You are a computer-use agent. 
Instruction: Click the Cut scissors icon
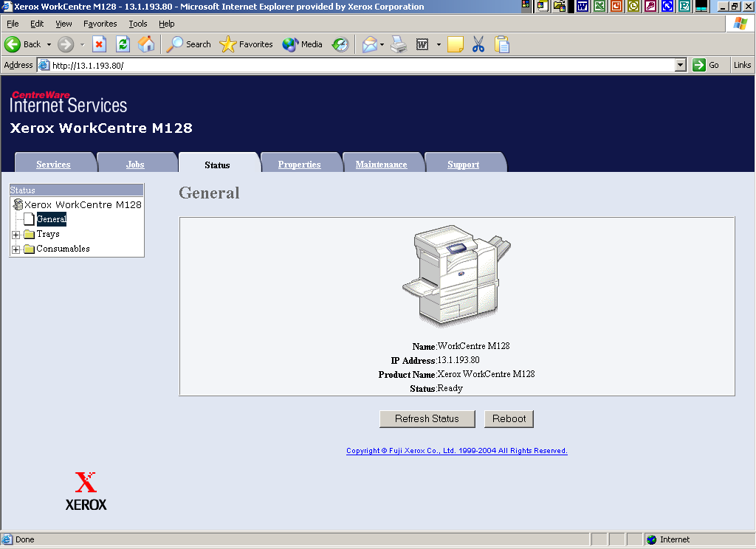(478, 44)
